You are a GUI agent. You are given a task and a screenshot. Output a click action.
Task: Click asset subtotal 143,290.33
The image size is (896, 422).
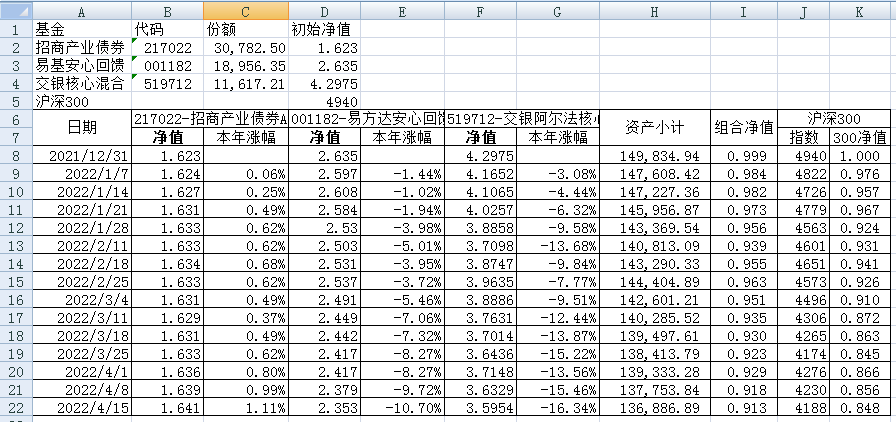[655, 264]
